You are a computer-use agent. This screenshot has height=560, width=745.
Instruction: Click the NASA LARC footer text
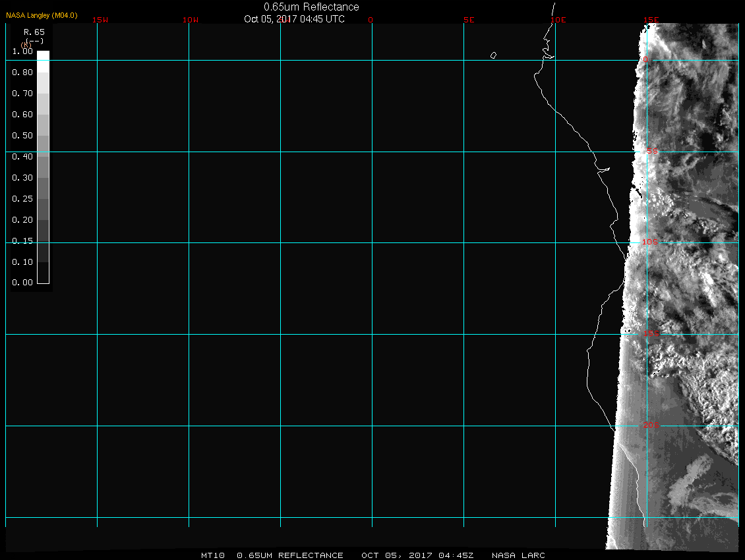(x=518, y=555)
